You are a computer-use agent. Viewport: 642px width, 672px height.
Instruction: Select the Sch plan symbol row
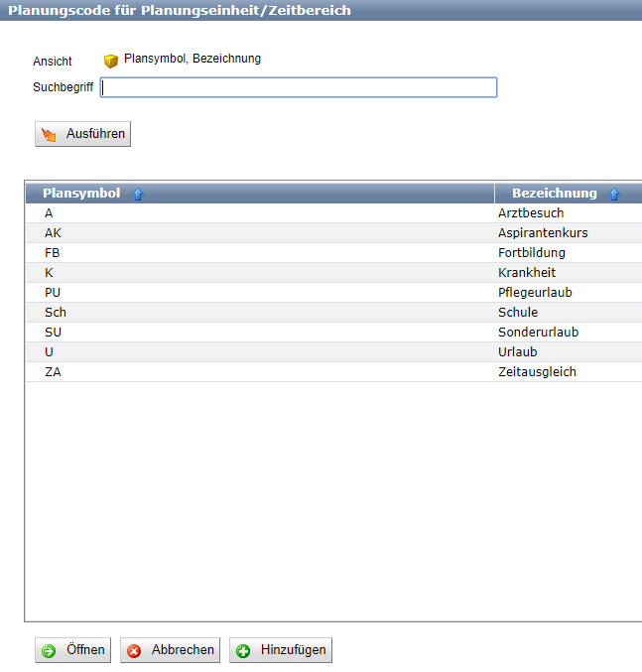(x=56, y=313)
